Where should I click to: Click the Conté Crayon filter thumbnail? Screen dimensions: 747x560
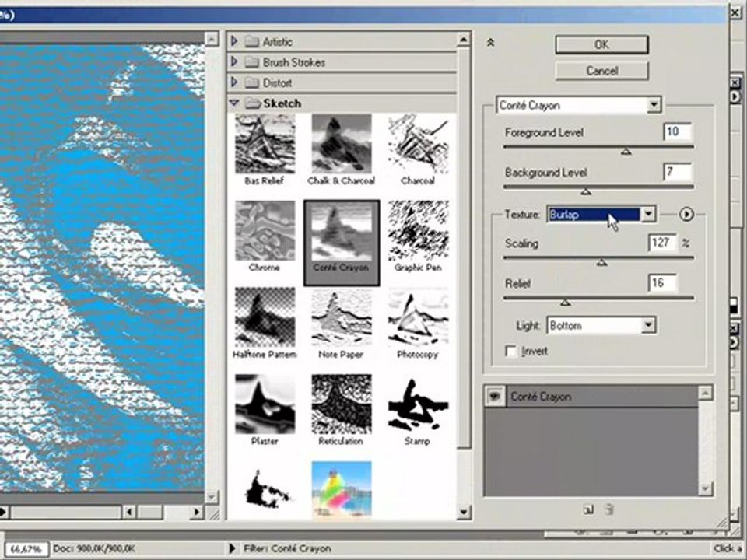pyautogui.click(x=341, y=231)
